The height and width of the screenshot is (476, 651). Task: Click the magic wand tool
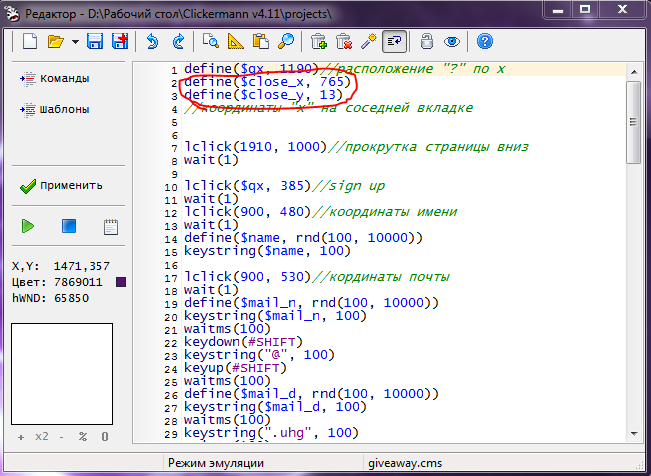pyautogui.click(x=369, y=42)
